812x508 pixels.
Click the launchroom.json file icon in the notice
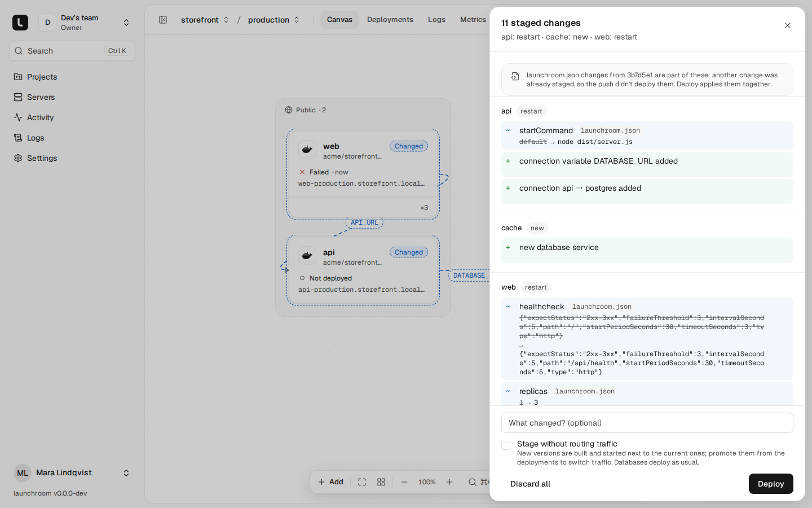pos(515,76)
